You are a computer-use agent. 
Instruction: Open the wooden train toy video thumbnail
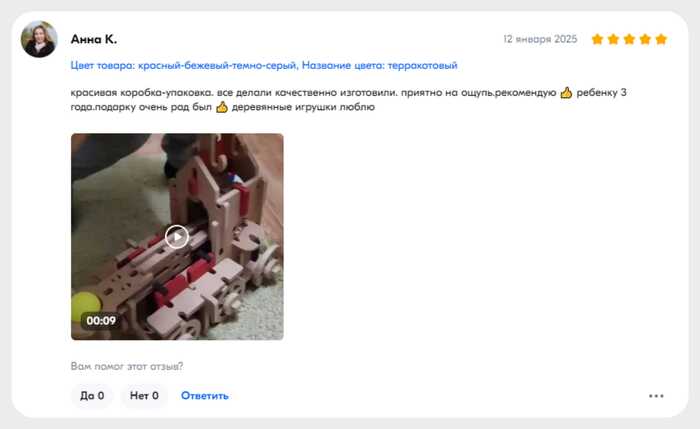(177, 237)
